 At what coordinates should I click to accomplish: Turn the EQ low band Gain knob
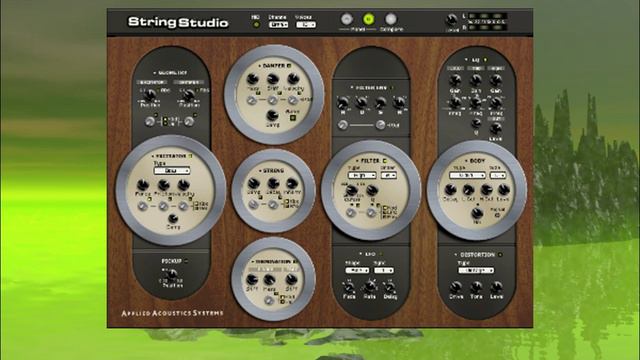[x=455, y=80]
